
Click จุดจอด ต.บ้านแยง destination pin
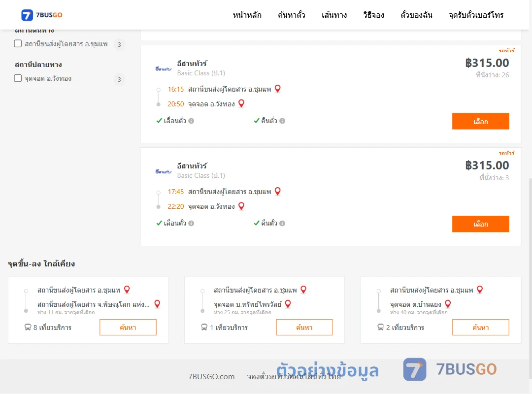pyautogui.click(x=448, y=304)
